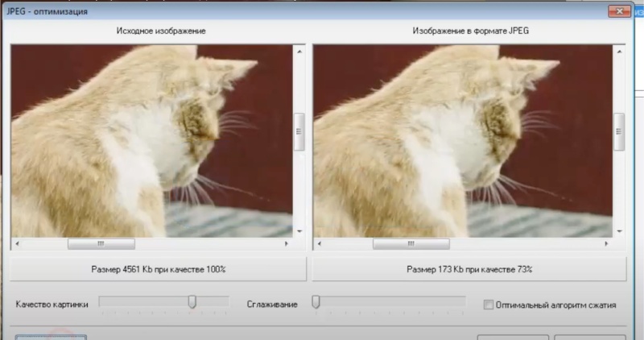Click the 'Размер 173 Kb при качестве 73%' panel

pyautogui.click(x=469, y=269)
